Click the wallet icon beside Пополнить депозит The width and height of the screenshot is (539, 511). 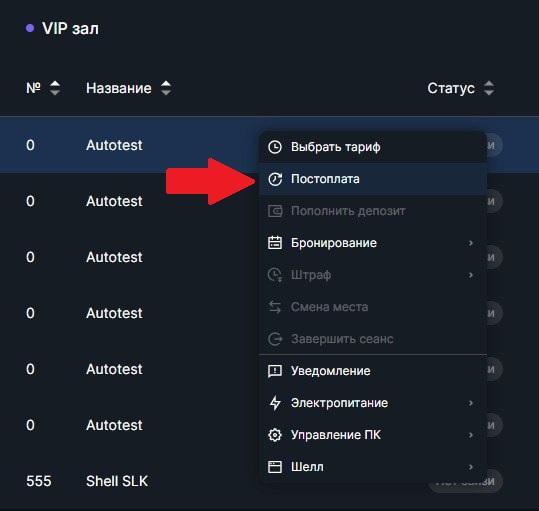(275, 211)
